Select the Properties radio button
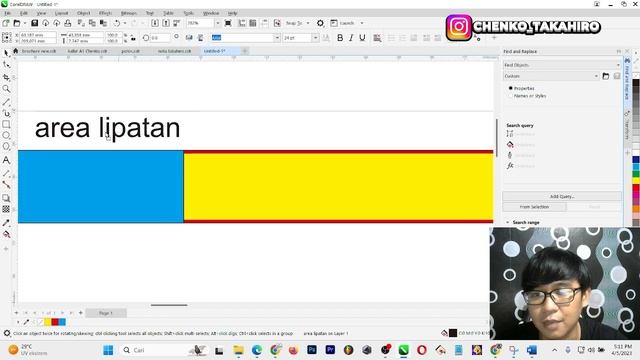 pos(510,88)
